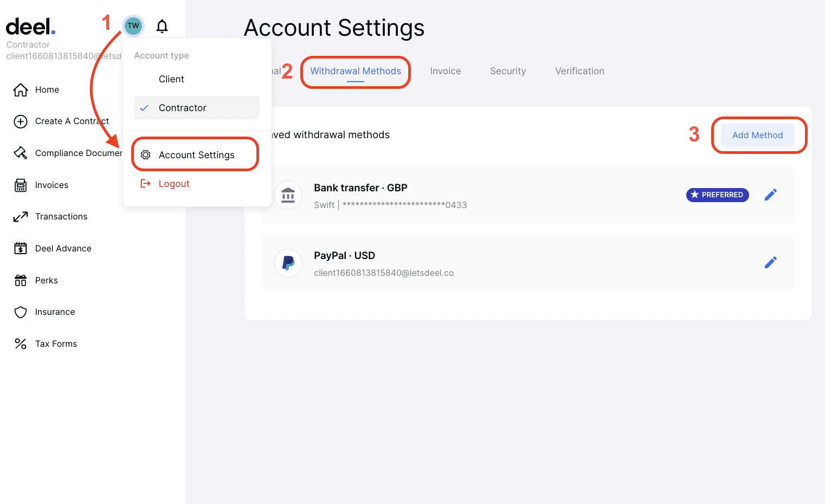Open Transactions label in the sidebar
Screen dimensions: 825x504
tap(61, 217)
